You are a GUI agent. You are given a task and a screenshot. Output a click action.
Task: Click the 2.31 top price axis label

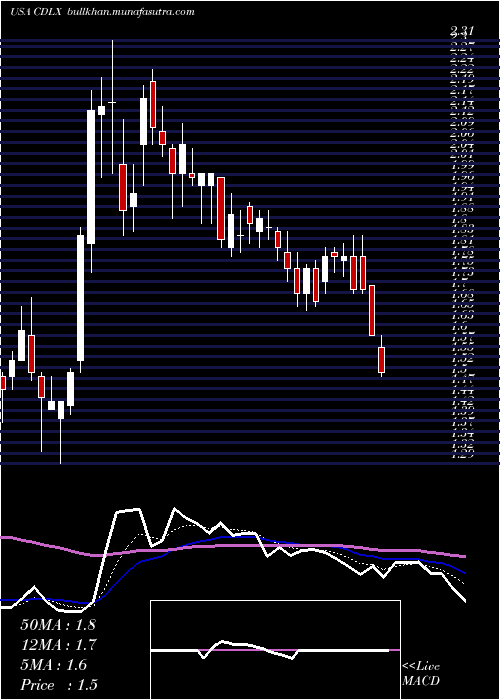[462, 30]
